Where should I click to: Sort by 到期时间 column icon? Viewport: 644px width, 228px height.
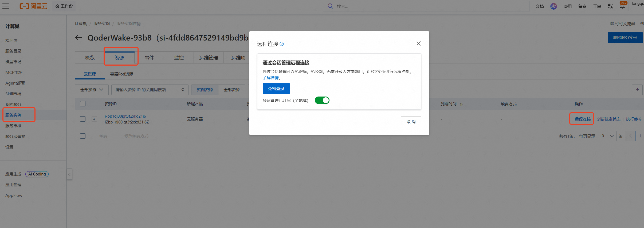(461, 104)
